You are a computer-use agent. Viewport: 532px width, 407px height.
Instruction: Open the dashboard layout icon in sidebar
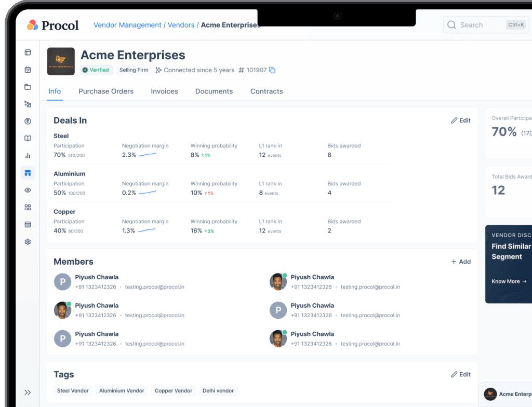(x=28, y=52)
